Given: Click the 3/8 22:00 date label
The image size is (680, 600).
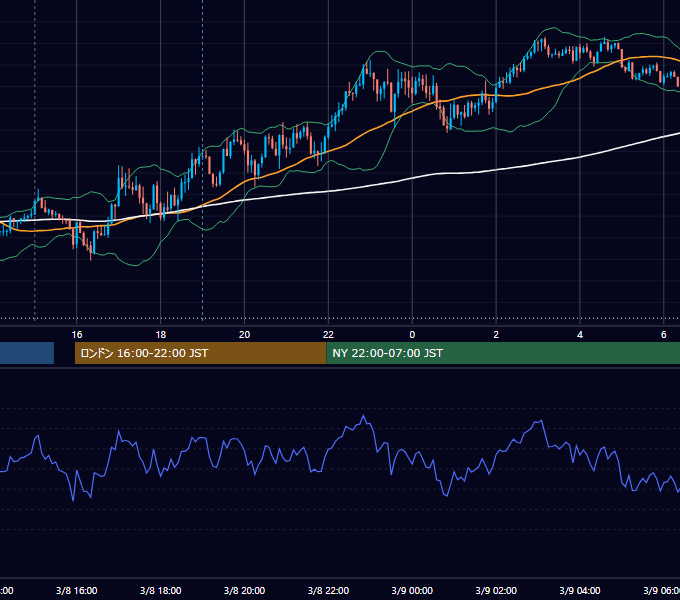Looking at the screenshot, I should tap(328, 590).
